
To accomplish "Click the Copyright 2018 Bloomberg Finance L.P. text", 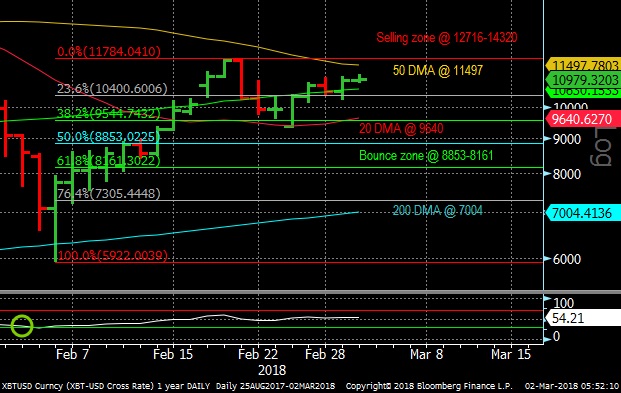I will (429, 386).
